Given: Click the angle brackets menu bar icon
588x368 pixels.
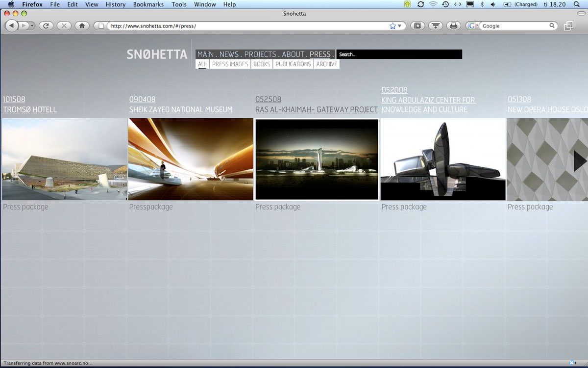Looking at the screenshot, I should pyautogui.click(x=458, y=4).
